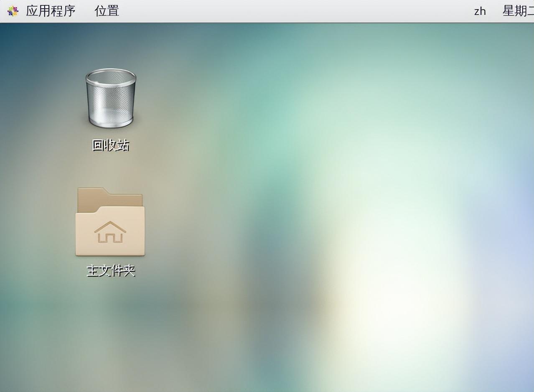
Task: Click the colorful logo beside 应用程序
Action: coord(13,11)
